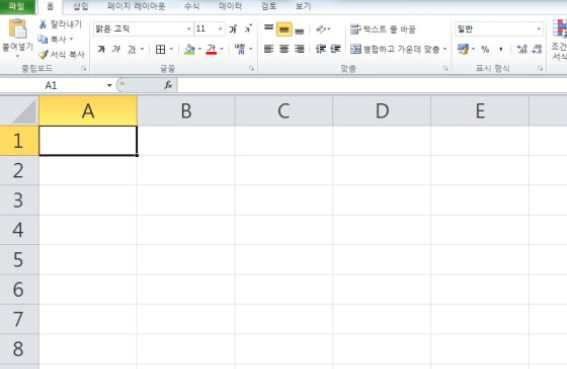The width and height of the screenshot is (567, 369).
Task: Click the accounting number format icon
Action: (x=463, y=49)
